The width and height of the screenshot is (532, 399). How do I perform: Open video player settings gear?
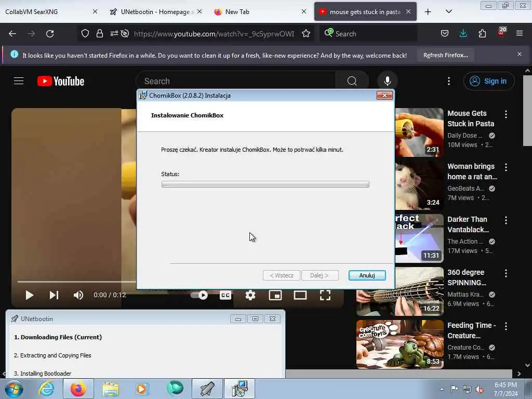pyautogui.click(x=250, y=295)
